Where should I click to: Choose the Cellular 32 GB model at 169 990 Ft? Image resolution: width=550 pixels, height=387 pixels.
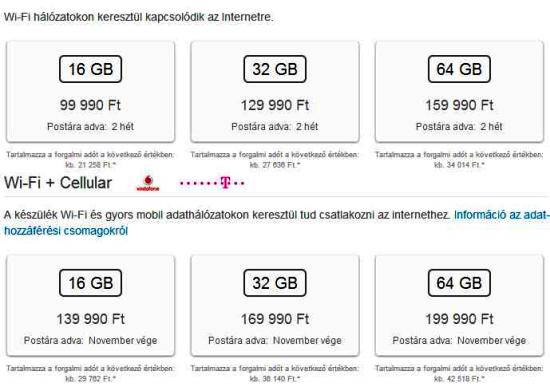coord(275,305)
